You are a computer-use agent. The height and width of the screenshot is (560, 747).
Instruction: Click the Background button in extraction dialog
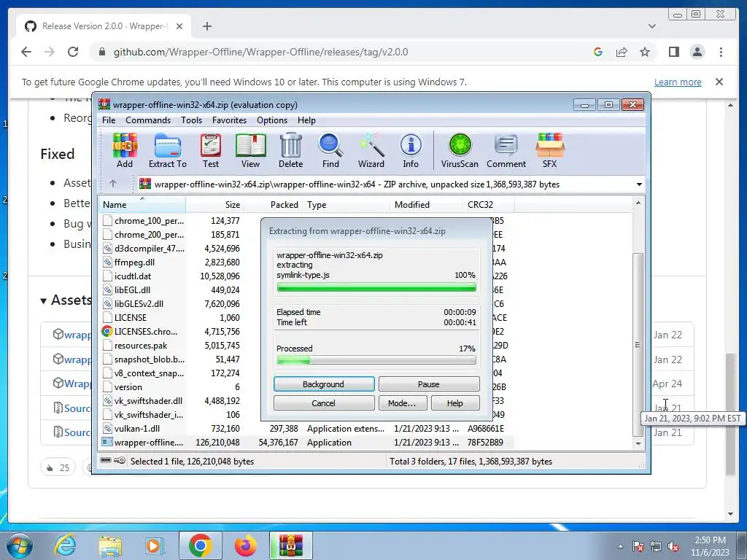click(324, 384)
